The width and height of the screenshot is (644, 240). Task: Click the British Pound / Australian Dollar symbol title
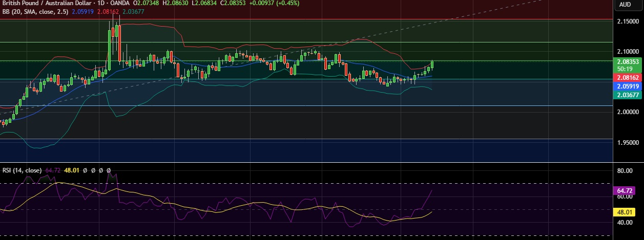coord(41,3)
